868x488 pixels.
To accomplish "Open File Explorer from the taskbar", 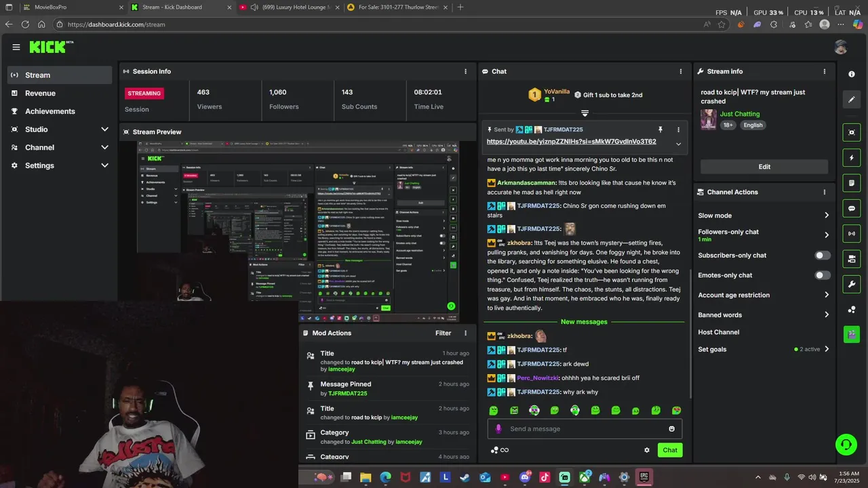I will (x=366, y=477).
